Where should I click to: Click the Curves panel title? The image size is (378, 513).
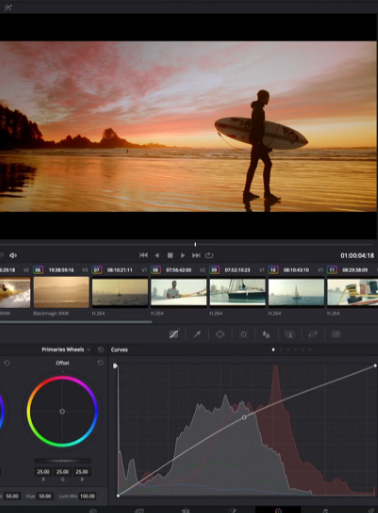coord(119,350)
